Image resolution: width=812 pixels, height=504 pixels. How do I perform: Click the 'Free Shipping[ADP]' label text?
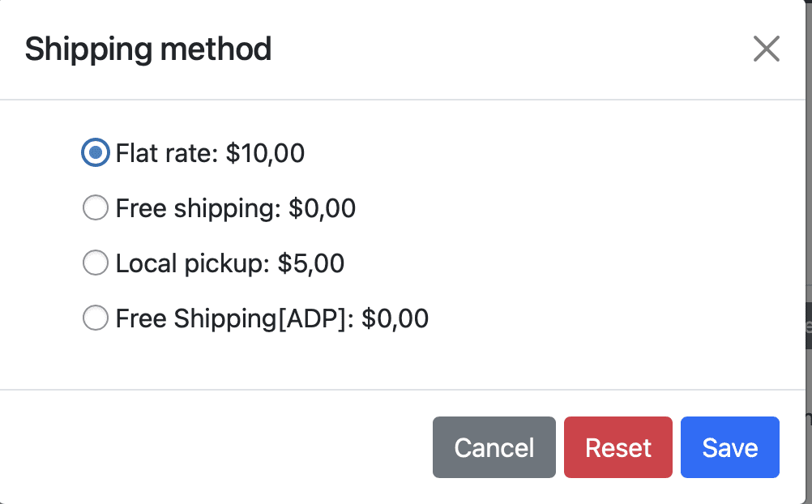[x=235, y=318]
